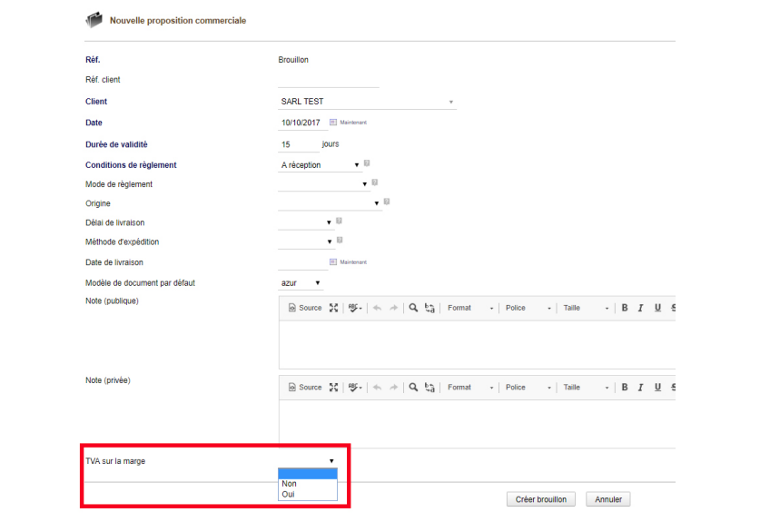Image resolution: width=770 pixels, height=532 pixels.
Task: Toggle underline in public note editor
Action: (x=657, y=308)
